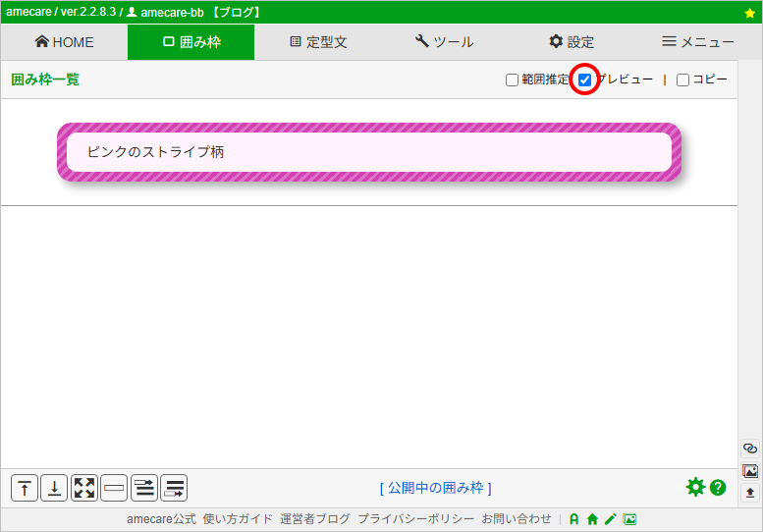This screenshot has height=532, width=763.
Task: Open the ツール tab
Action: 444,42
